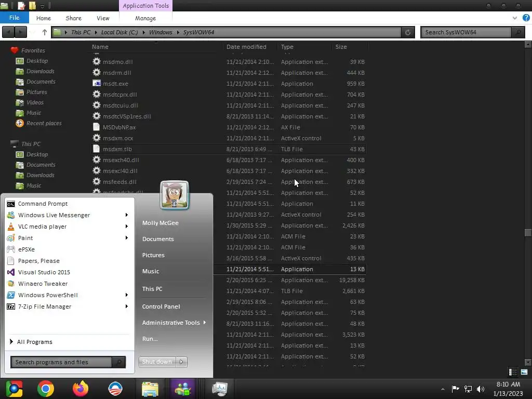Click Messenger people icon in taskbar
The height and width of the screenshot is (399, 532).
[x=183, y=389]
